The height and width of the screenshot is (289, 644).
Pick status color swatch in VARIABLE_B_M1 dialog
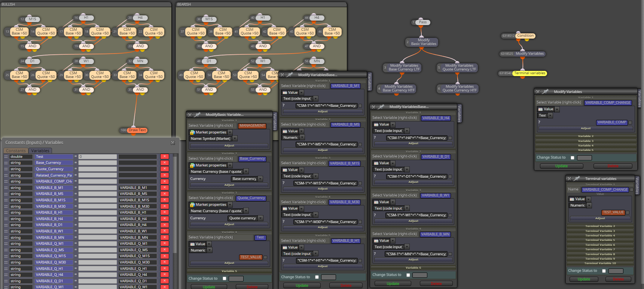coord(329,277)
